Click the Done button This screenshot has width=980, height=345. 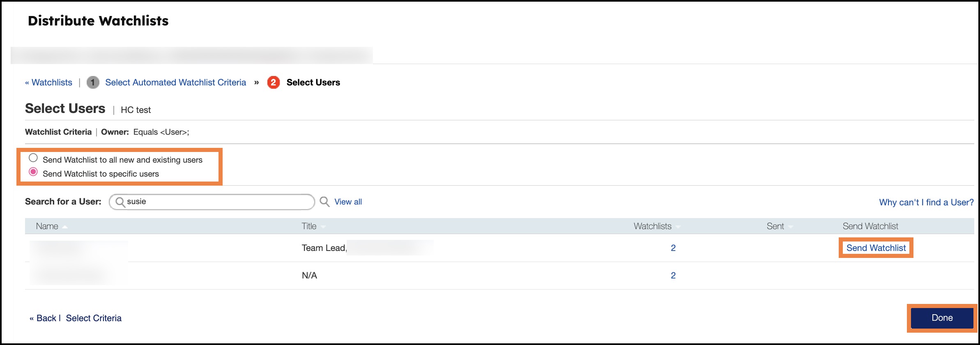(942, 318)
